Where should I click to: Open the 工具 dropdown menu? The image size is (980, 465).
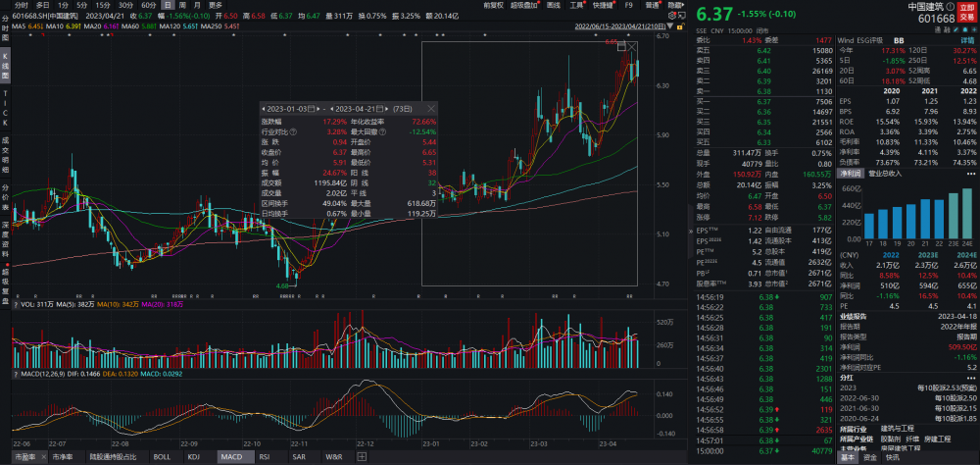(577, 5)
